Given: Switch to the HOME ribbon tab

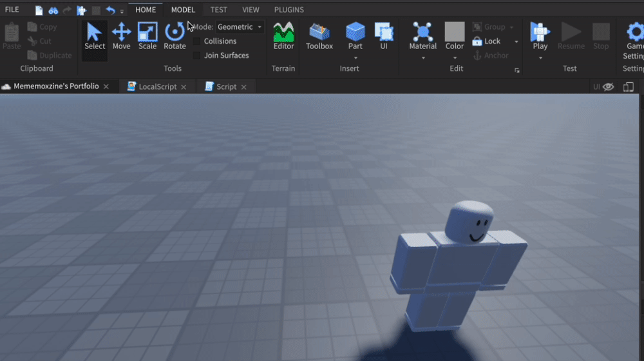Looking at the screenshot, I should point(146,10).
